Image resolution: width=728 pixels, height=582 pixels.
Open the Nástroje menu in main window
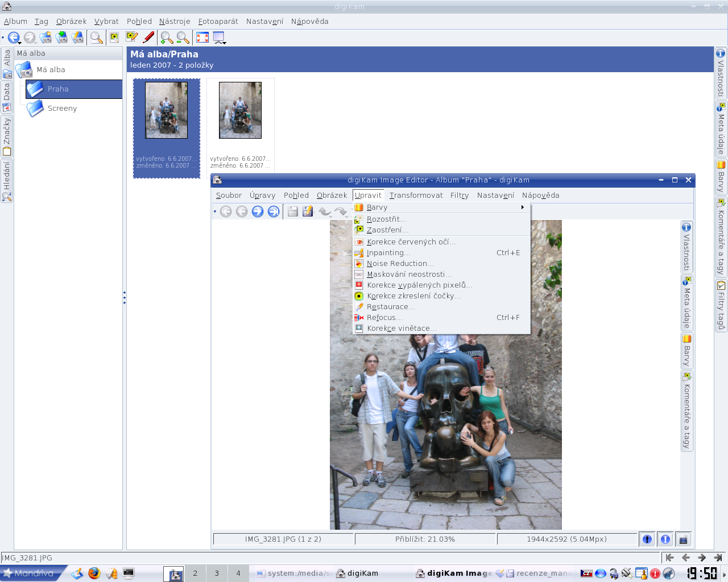175,22
